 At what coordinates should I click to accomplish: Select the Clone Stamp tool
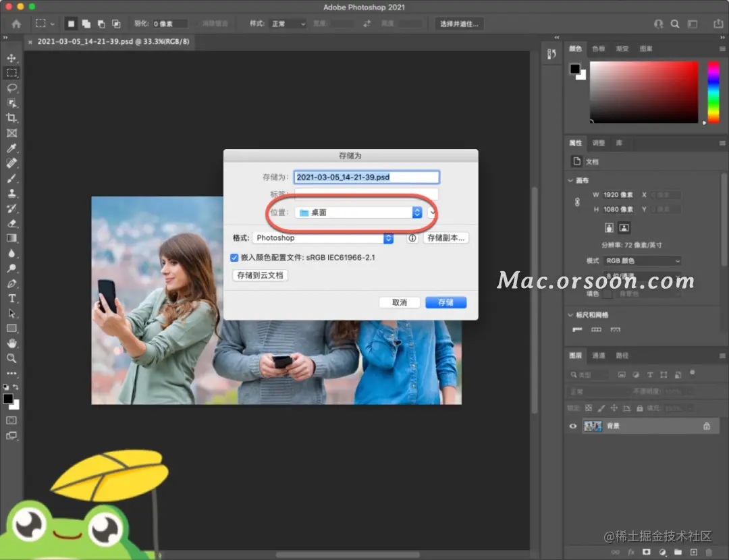click(11, 194)
